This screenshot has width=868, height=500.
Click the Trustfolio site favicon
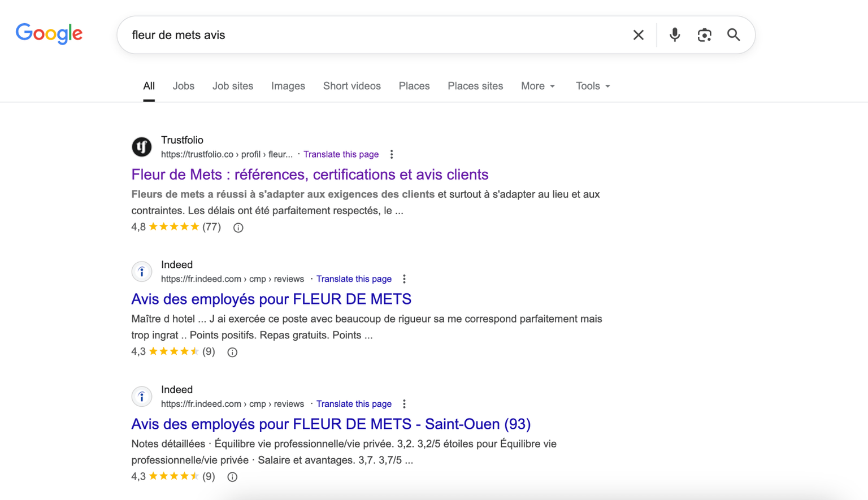pyautogui.click(x=142, y=147)
